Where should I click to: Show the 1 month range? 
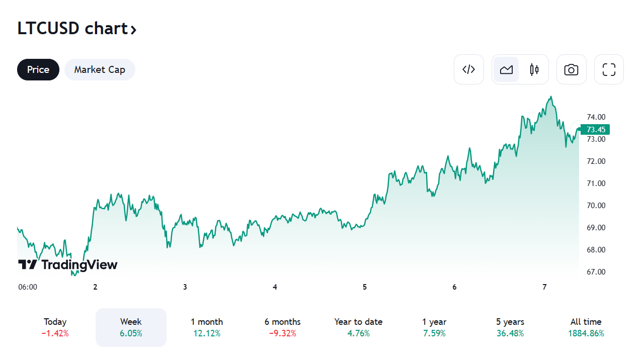click(207, 327)
